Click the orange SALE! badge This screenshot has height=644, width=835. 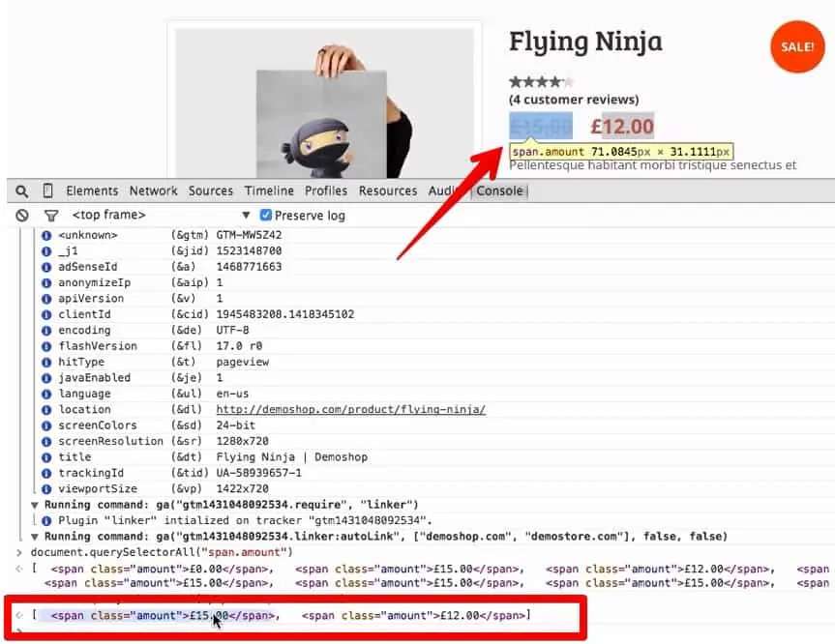(x=796, y=46)
